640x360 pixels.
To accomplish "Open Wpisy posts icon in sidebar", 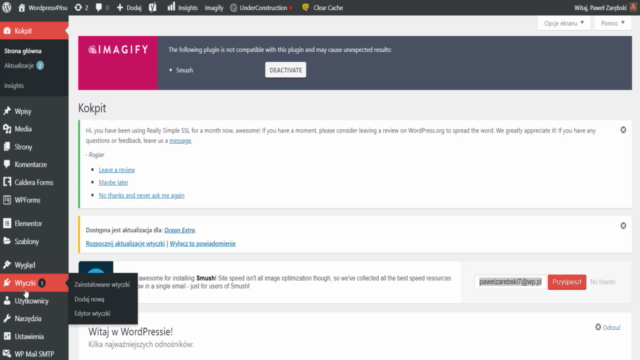I will pos(7,111).
